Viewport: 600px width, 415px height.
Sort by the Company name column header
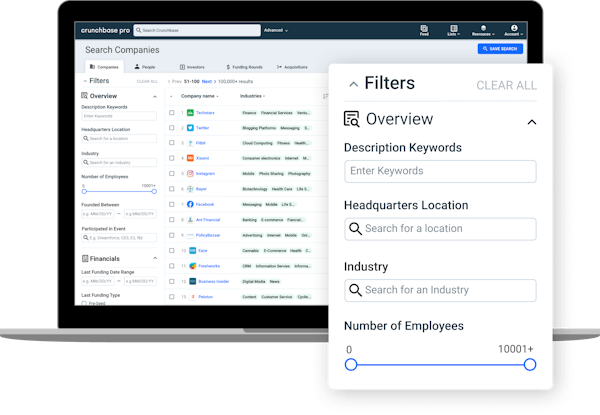(x=199, y=96)
